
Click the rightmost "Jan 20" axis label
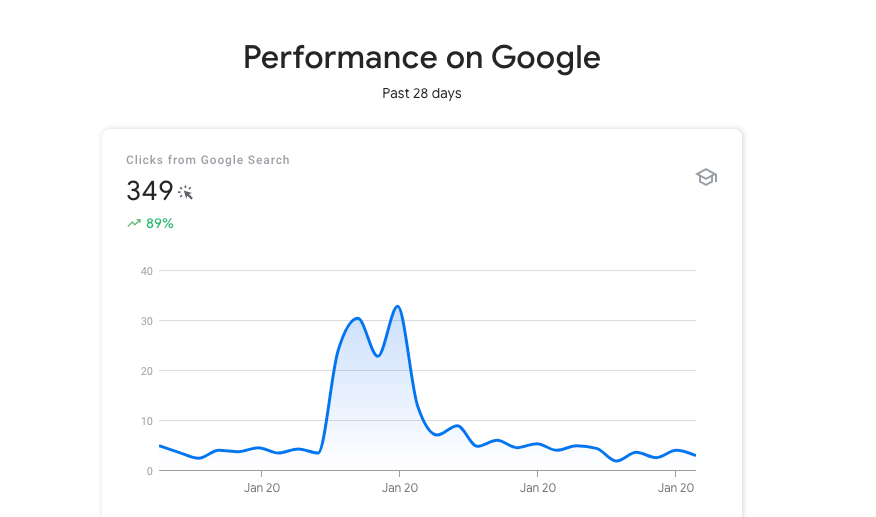676,488
